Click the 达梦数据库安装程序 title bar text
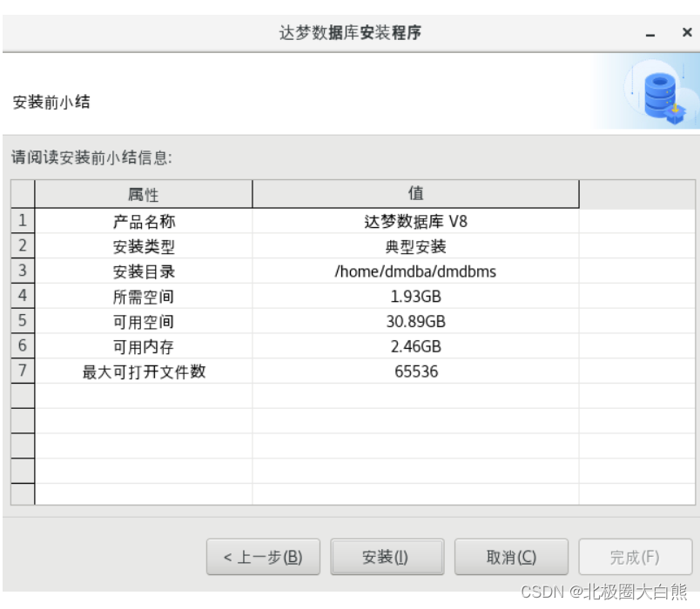The width and height of the screenshot is (700, 609). coord(350,32)
